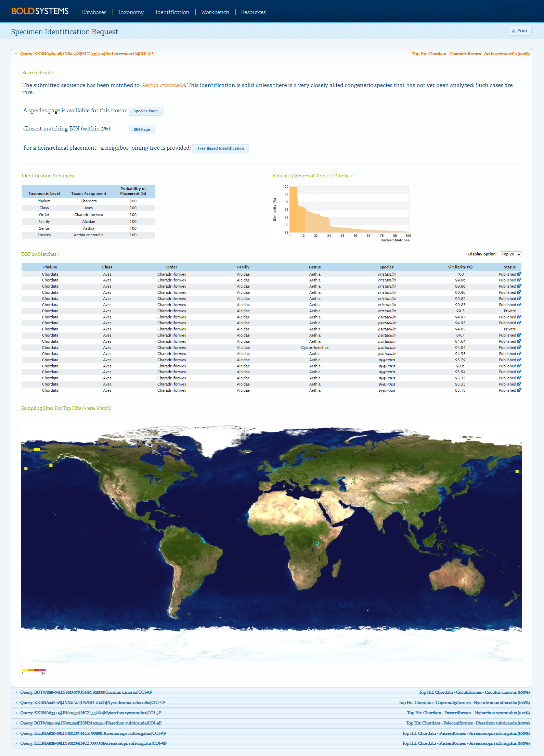Open external link icon for 93.19 similarity row

click(519, 390)
